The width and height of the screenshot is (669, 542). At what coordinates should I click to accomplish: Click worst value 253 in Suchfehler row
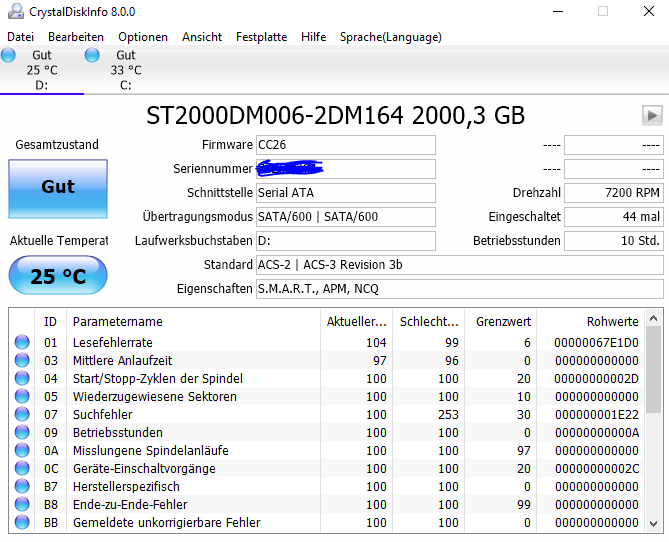pyautogui.click(x=448, y=414)
